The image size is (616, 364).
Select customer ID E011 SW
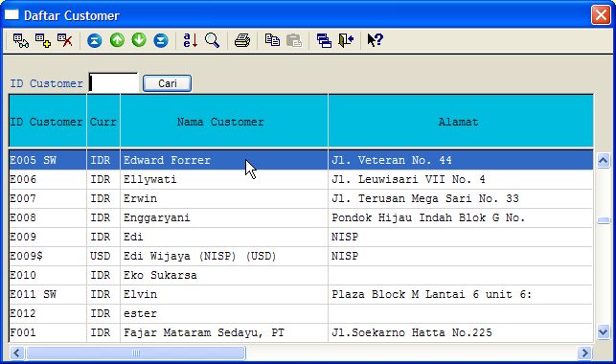pos(48,294)
